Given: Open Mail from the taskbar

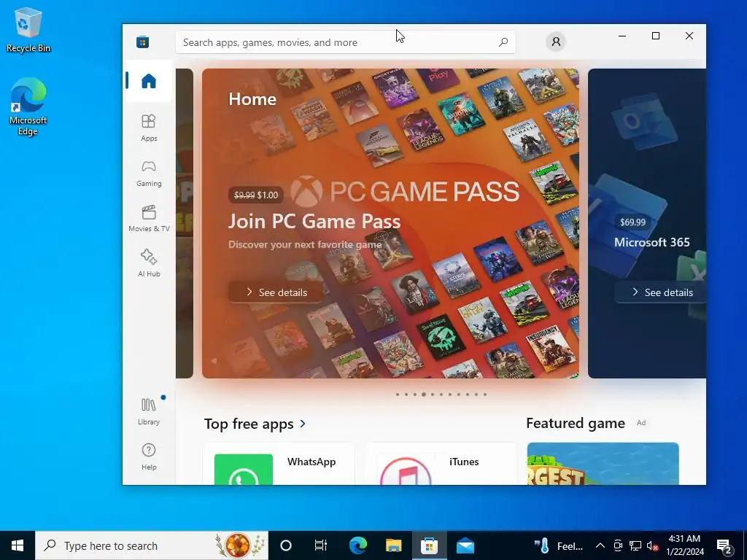Looking at the screenshot, I should point(465,545).
